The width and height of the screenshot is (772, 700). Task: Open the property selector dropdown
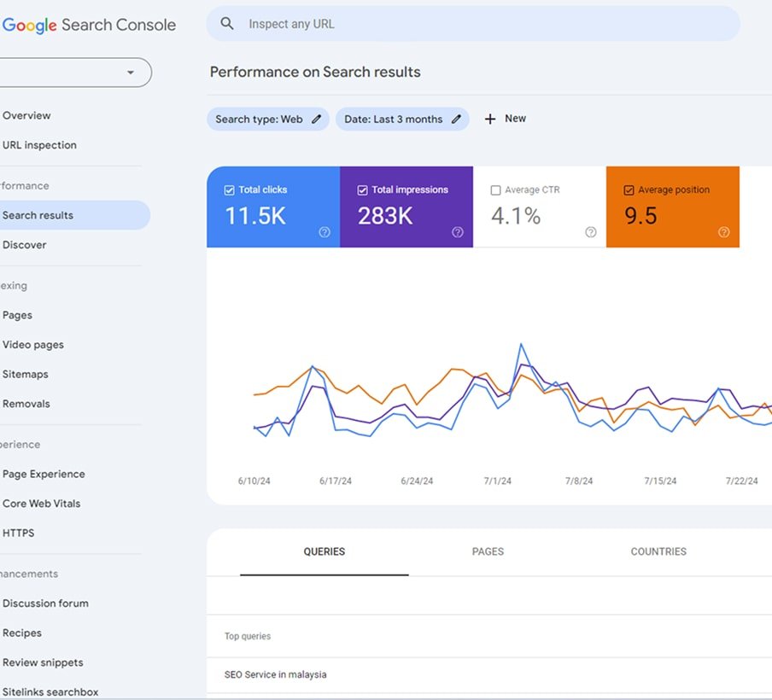(x=76, y=73)
